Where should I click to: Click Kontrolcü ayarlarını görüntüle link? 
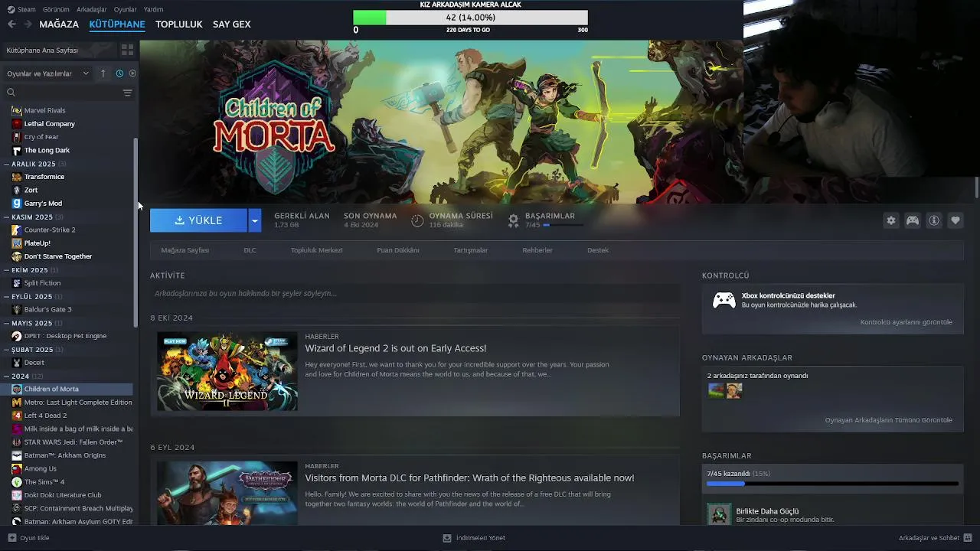coord(906,322)
